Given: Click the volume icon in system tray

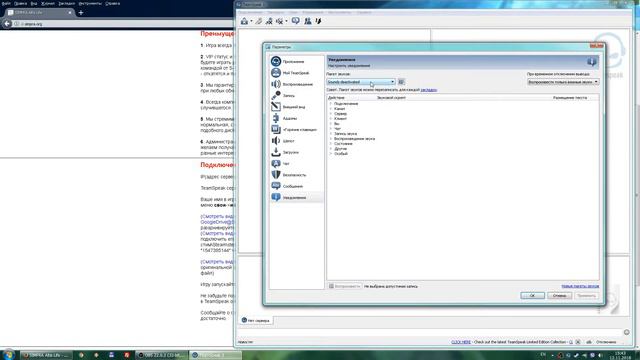Looking at the screenshot, I should (x=600, y=356).
